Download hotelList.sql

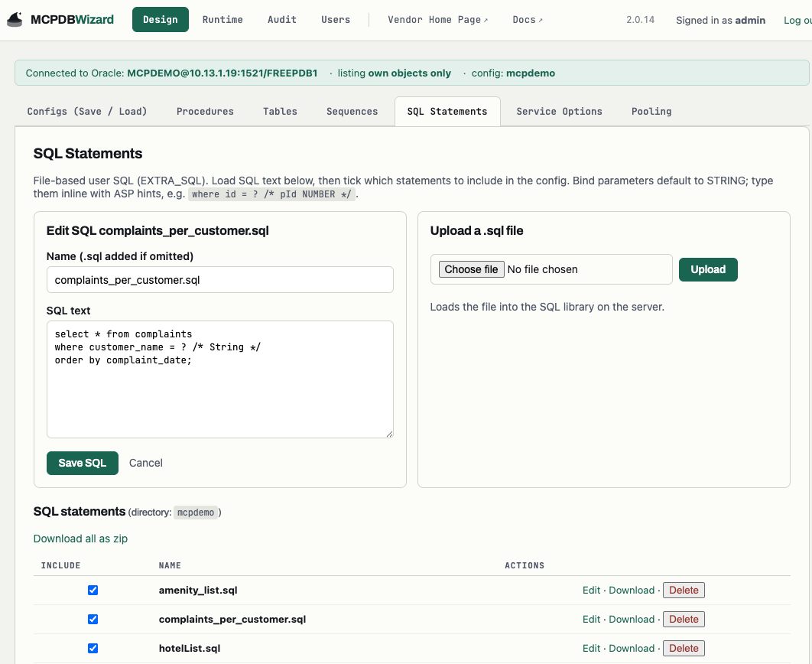[632, 648]
